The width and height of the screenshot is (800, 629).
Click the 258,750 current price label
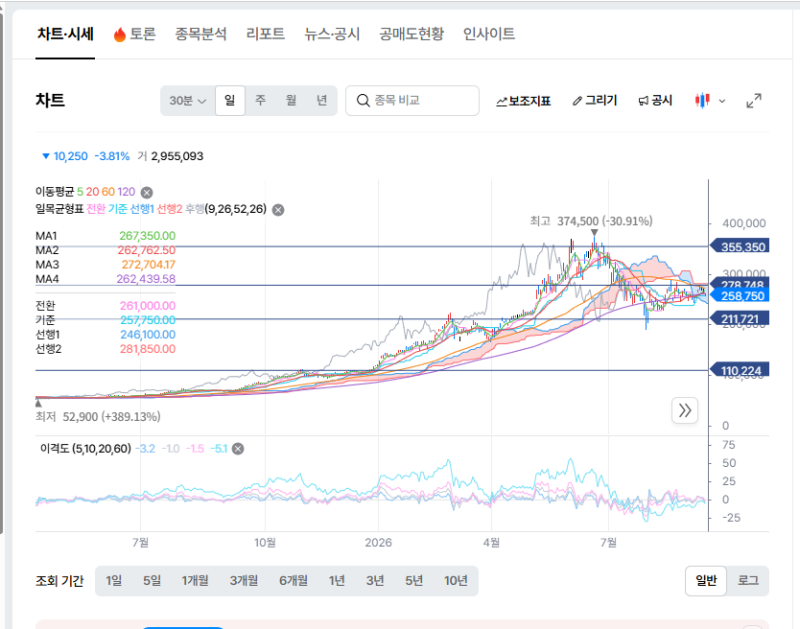click(x=740, y=296)
